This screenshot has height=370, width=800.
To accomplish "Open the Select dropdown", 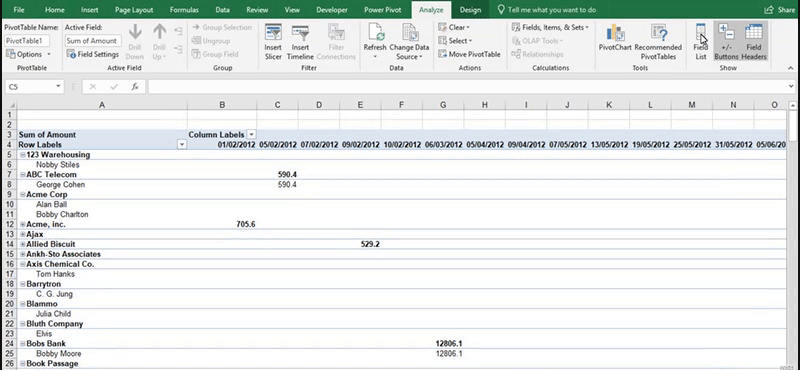I will (x=455, y=41).
